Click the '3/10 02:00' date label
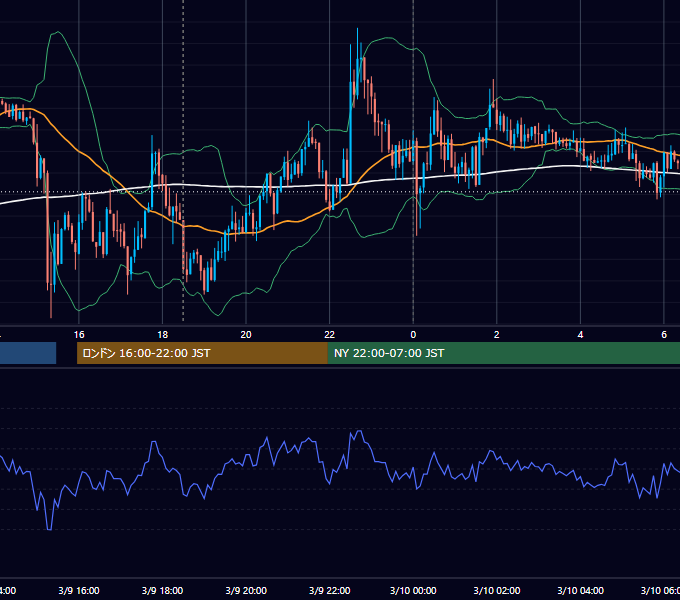Image resolution: width=680 pixels, height=600 pixels. [x=497, y=590]
